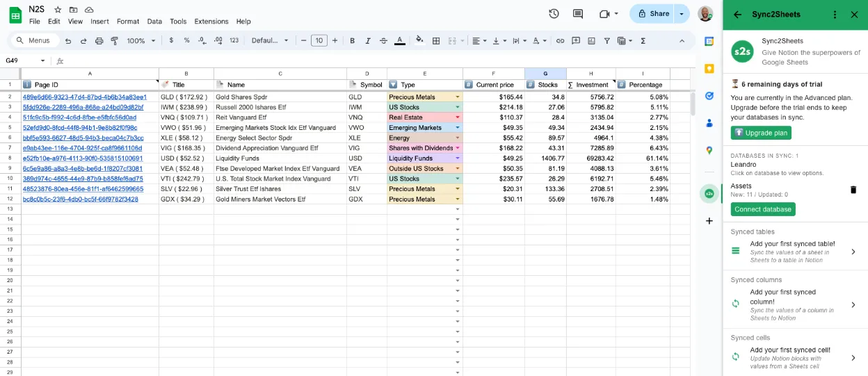This screenshot has width=868, height=376.
Task: Open the GLD row Page ID link
Action: [85, 97]
